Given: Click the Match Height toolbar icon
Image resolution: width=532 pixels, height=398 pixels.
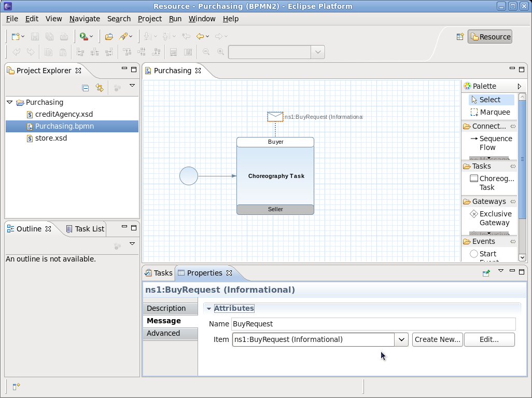Looking at the screenshot, I should click(188, 52).
